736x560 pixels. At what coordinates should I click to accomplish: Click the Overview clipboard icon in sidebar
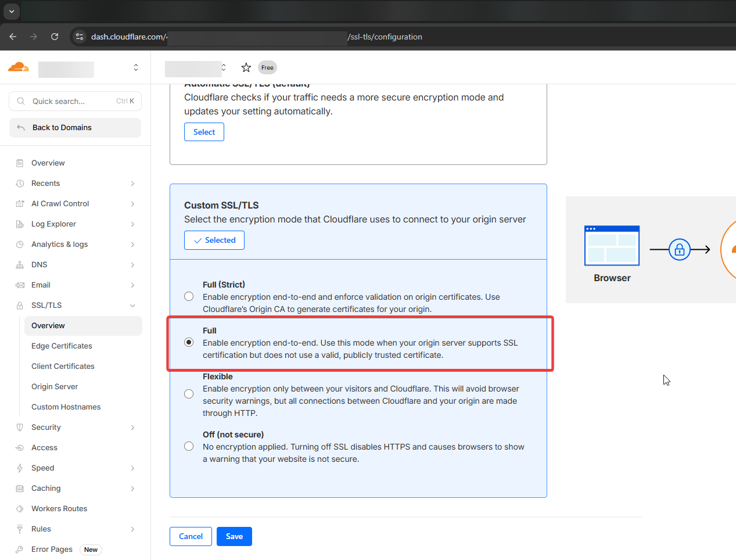click(20, 163)
